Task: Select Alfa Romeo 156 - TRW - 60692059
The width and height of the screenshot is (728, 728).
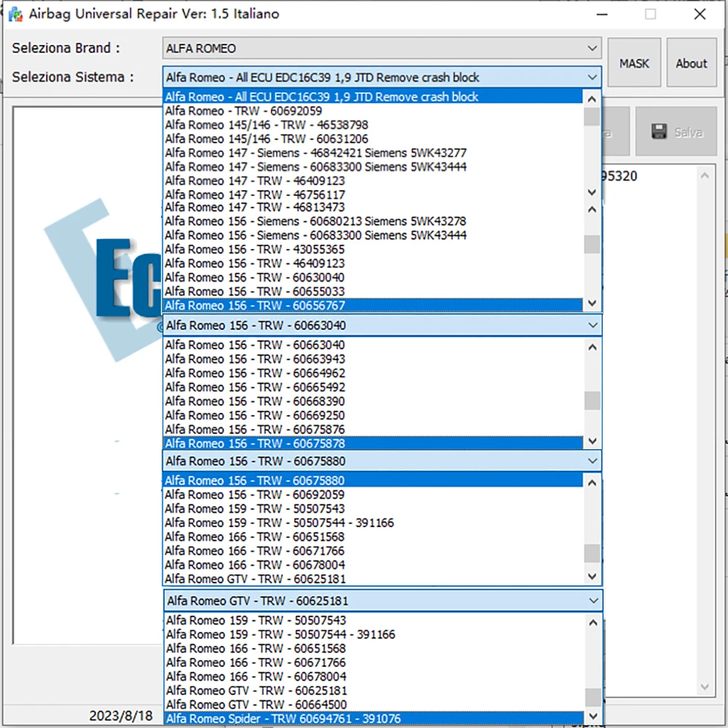Action: tap(373, 494)
